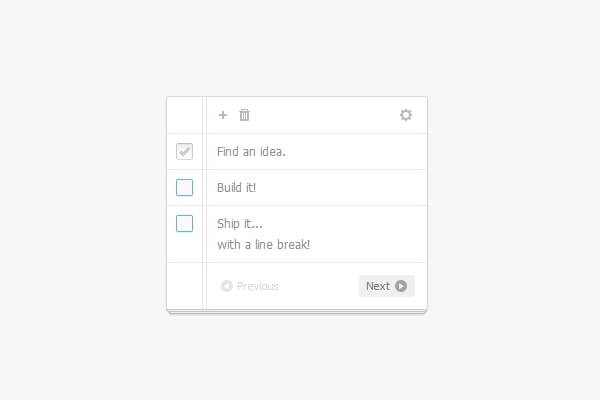
Task: Tick the "Ship it..." checkbox
Action: (x=184, y=223)
